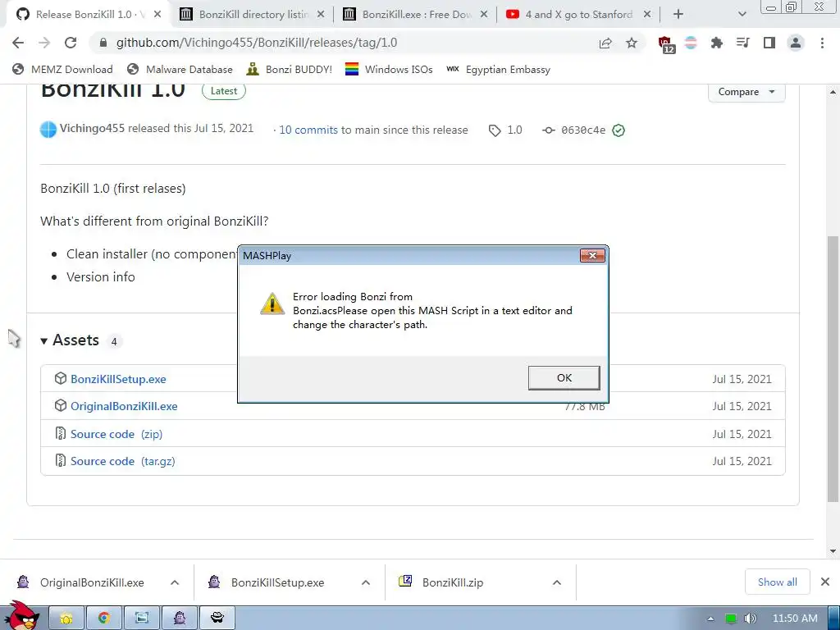
Task: Show hidden tray icons arrow
Action: (711, 619)
